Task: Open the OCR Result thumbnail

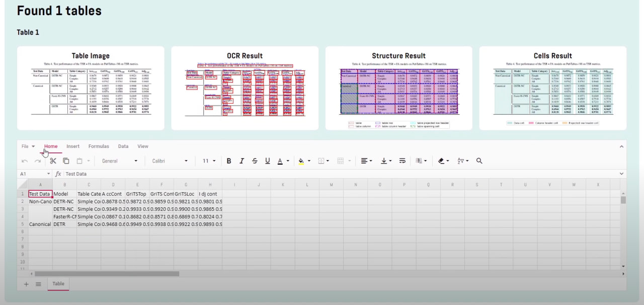Action: point(245,88)
